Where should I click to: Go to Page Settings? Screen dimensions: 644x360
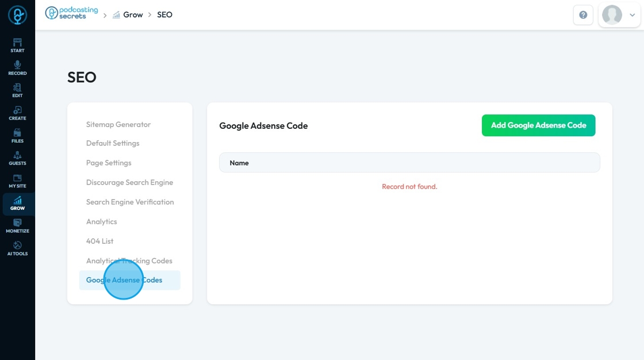109,163
